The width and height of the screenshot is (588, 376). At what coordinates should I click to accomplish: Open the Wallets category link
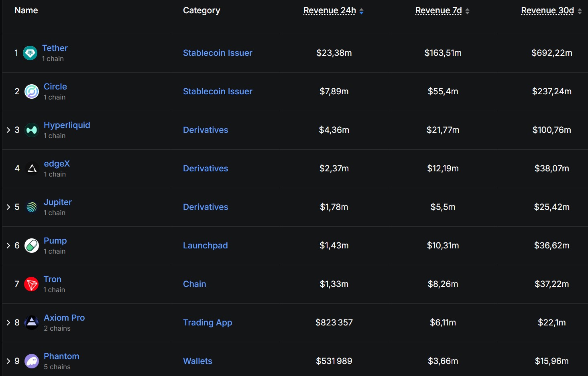pos(197,361)
